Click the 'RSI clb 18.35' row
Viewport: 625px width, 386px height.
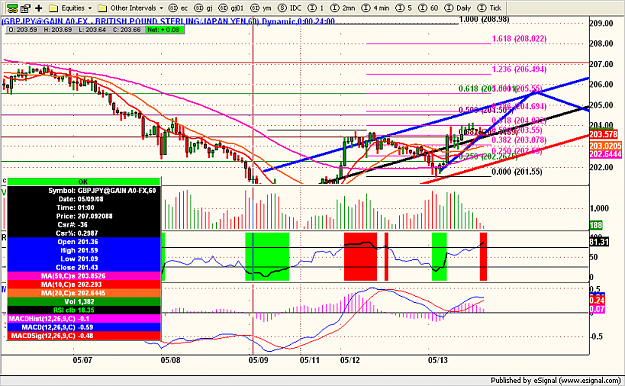click(84, 310)
